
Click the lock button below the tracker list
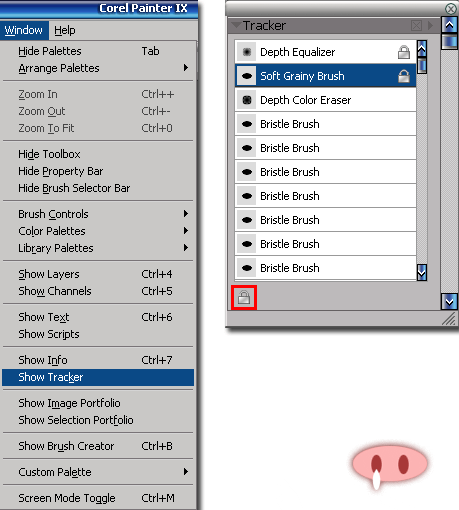244,297
